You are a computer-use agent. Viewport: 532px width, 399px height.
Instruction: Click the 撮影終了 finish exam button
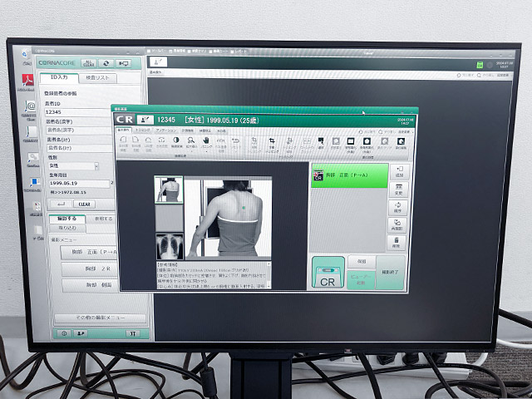[x=391, y=273]
